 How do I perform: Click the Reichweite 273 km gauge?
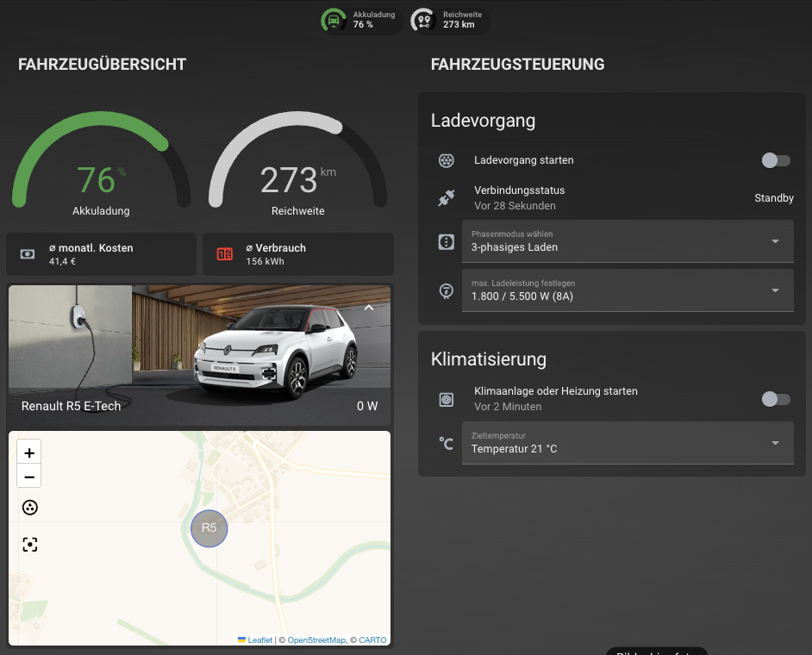[x=297, y=163]
